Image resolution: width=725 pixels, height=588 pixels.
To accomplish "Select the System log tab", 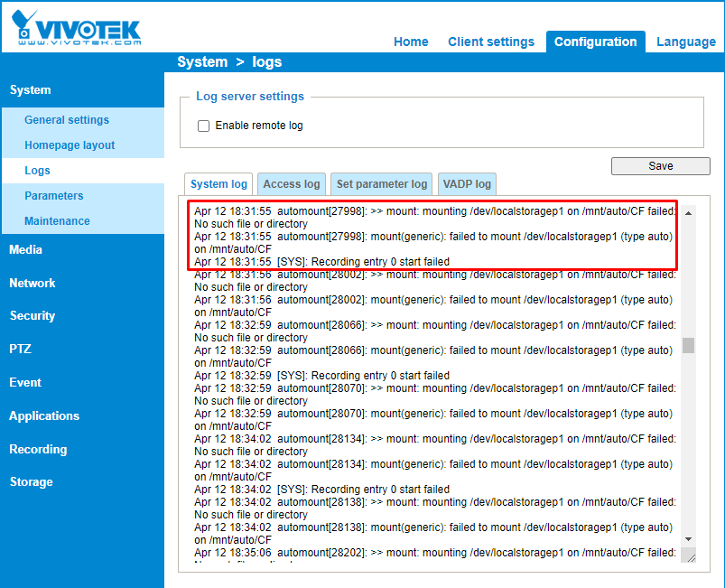I will pos(218,184).
